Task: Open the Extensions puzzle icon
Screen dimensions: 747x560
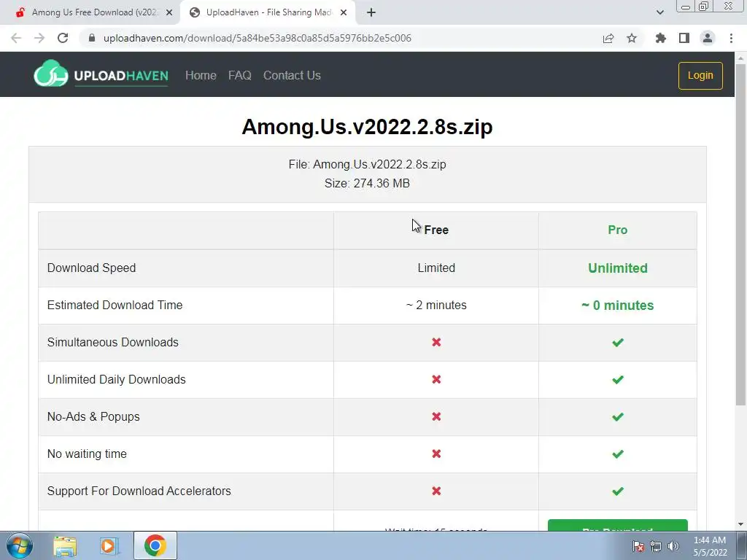Action: click(x=661, y=38)
